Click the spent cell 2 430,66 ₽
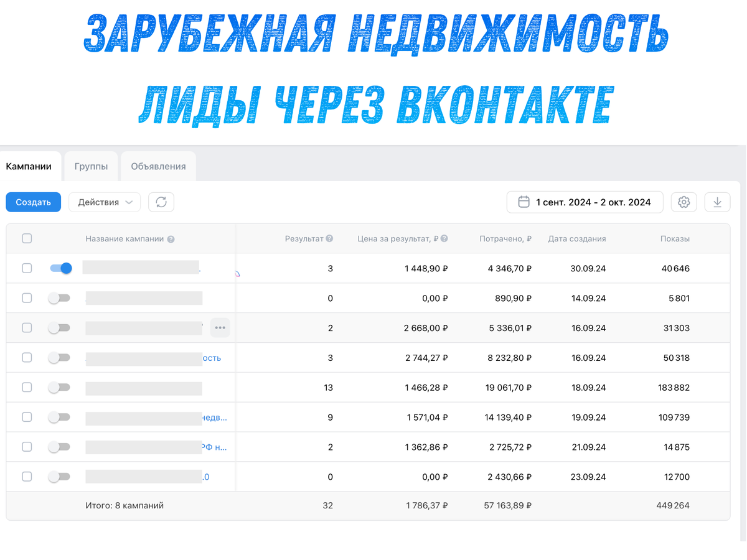This screenshot has width=747, height=560. pyautogui.click(x=510, y=477)
